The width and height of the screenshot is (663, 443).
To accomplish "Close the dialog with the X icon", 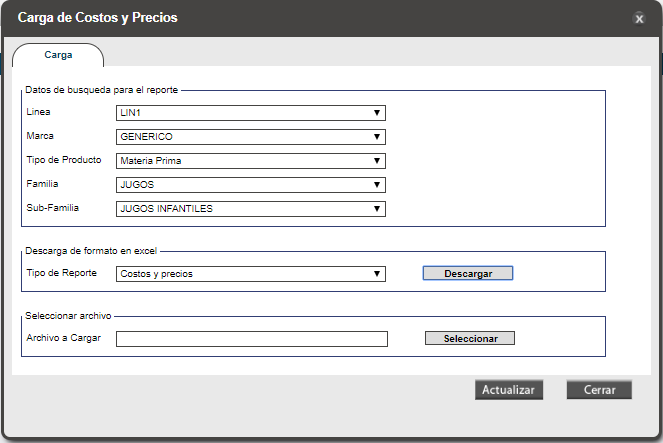I will (639, 19).
